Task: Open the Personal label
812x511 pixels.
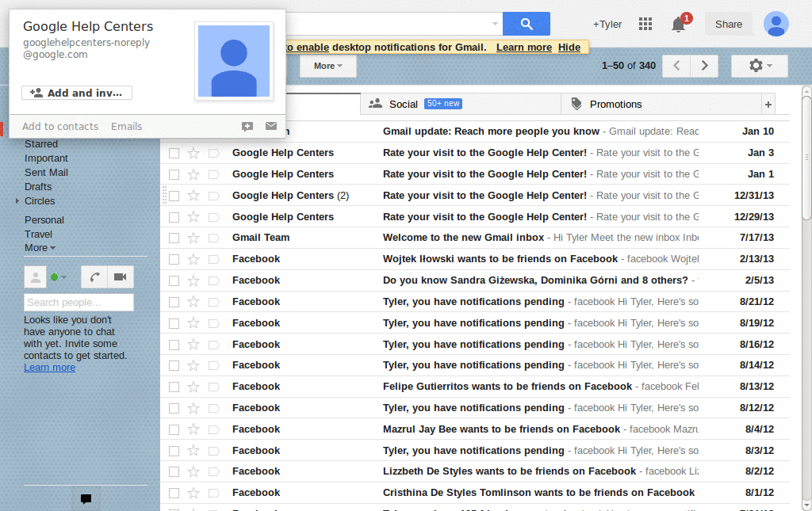Action: click(44, 219)
